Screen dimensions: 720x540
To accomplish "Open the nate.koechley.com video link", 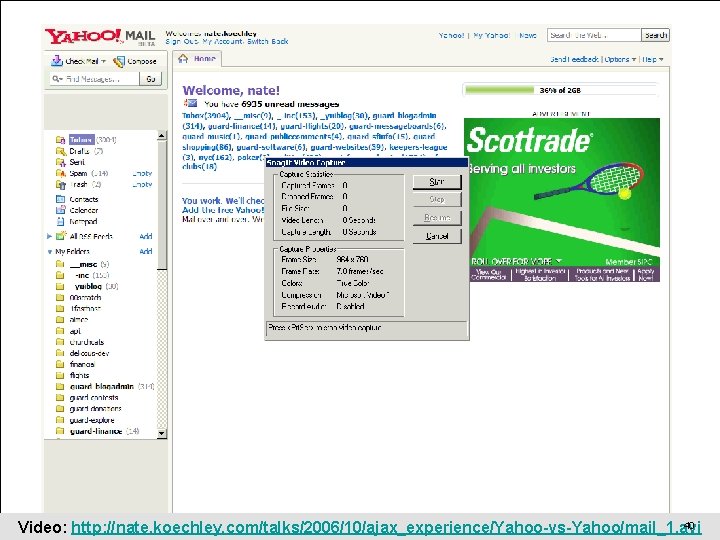I will click(386, 527).
